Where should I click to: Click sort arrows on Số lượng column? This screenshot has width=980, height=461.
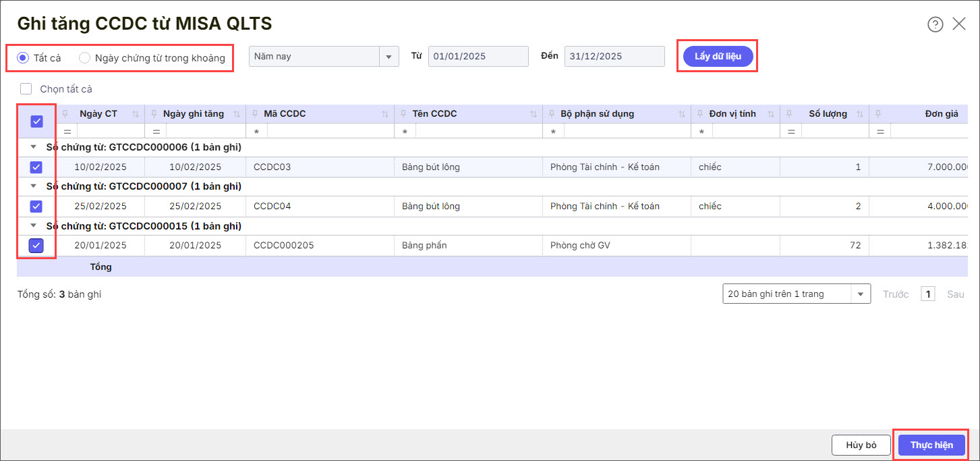tap(861, 114)
